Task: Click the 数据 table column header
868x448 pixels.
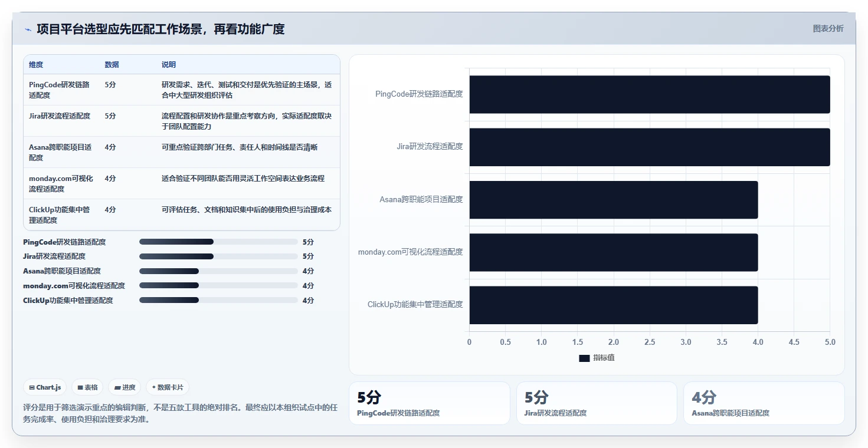Action: pyautogui.click(x=112, y=64)
